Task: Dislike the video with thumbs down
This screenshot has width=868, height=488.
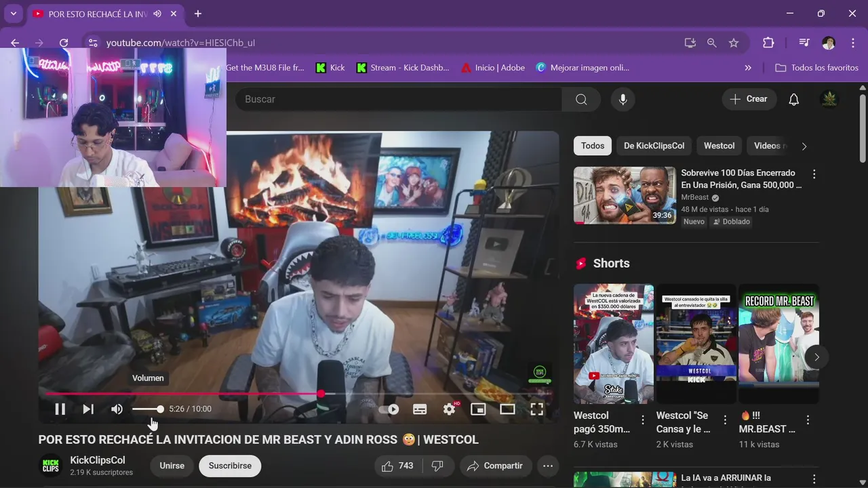Action: point(438,466)
